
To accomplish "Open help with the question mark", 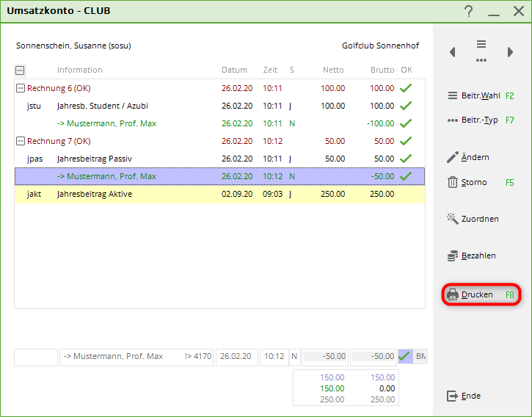I will coord(469,11).
